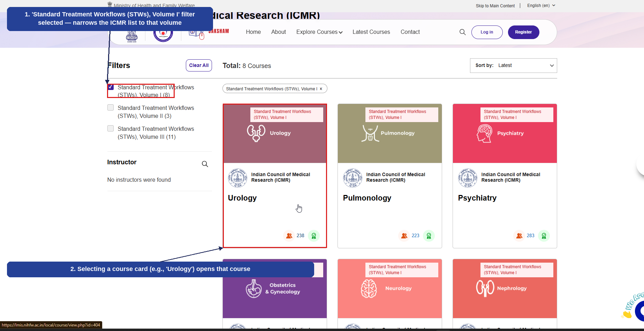This screenshot has height=331, width=644.
Task: Open the Latest Courses menu item
Action: [371, 32]
